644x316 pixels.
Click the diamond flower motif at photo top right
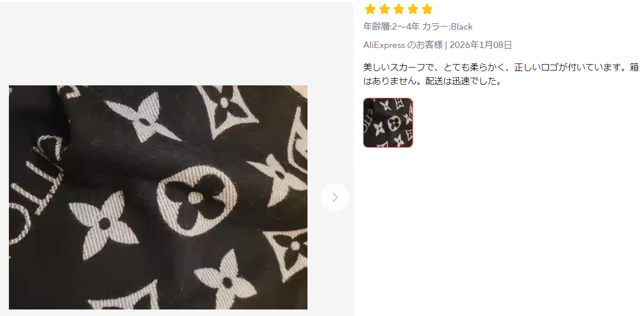point(227,108)
